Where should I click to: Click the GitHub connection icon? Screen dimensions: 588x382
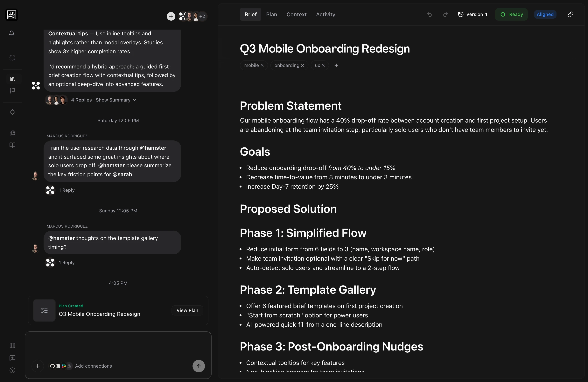pos(53,366)
